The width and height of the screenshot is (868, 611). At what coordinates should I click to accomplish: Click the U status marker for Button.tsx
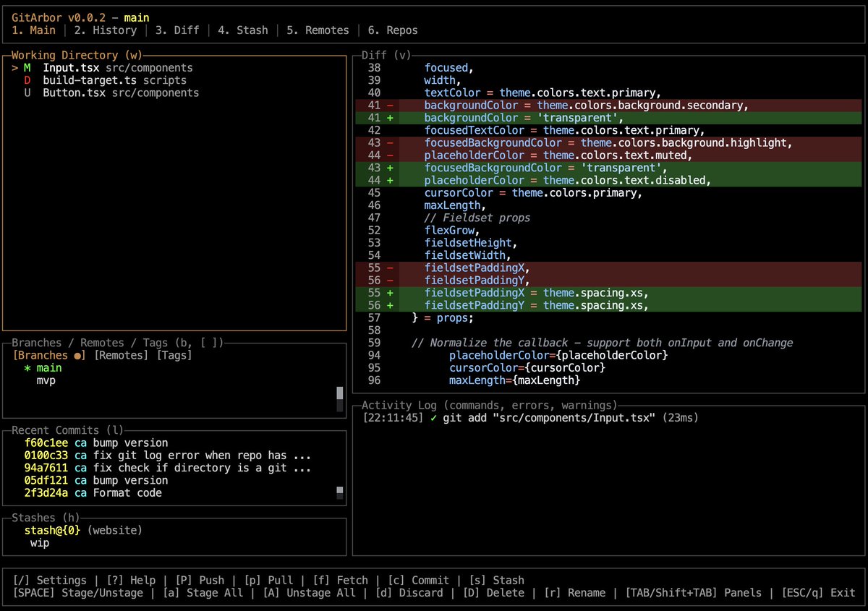pyautogui.click(x=27, y=93)
